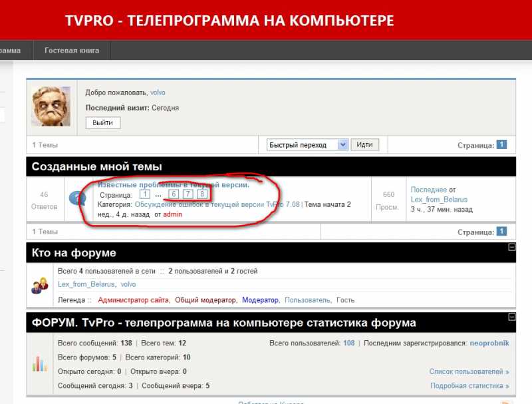The height and width of the screenshot is (404, 532).
Task: Click 'Общий модератор' in the legend
Action: coord(205,300)
